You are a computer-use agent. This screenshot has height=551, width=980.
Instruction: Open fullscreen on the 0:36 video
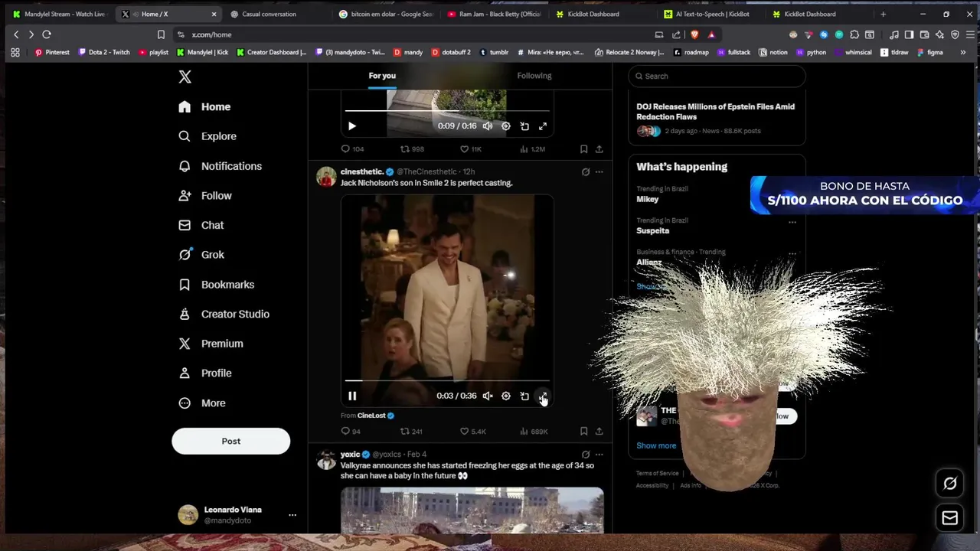(543, 396)
